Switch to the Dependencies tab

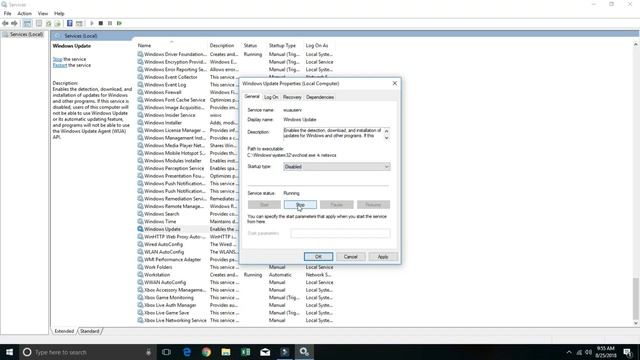point(320,97)
